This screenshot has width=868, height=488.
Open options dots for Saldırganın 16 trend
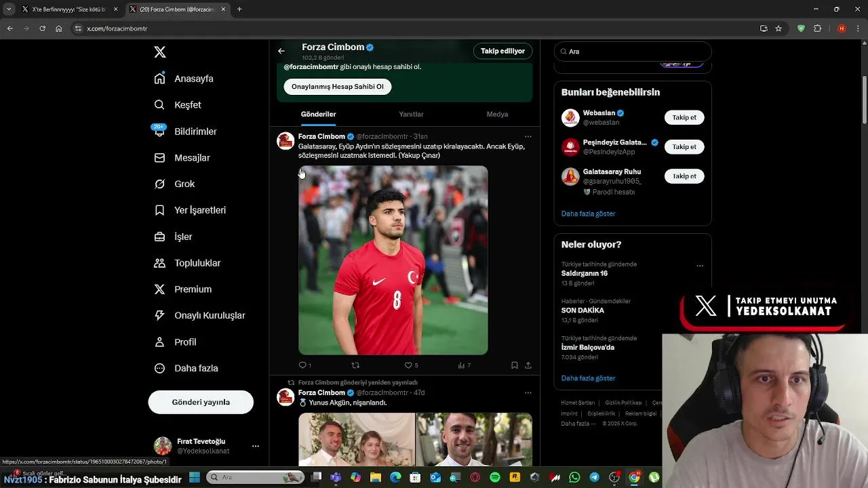point(700,266)
